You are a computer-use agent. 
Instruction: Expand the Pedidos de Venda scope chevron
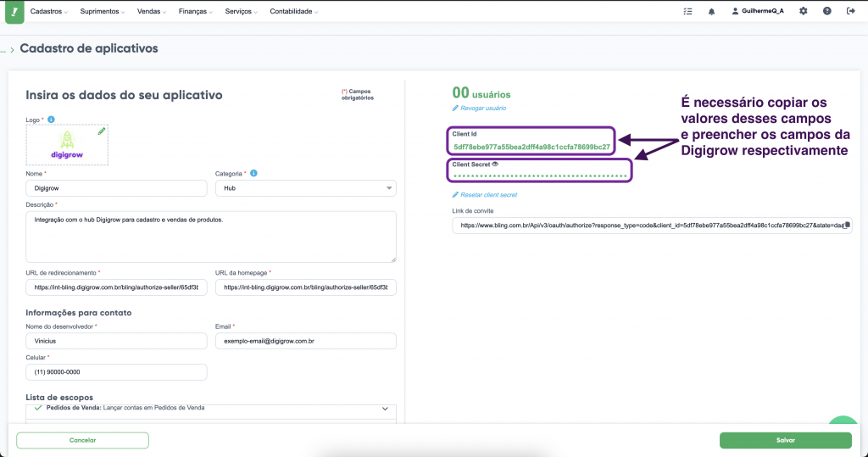[x=387, y=408]
